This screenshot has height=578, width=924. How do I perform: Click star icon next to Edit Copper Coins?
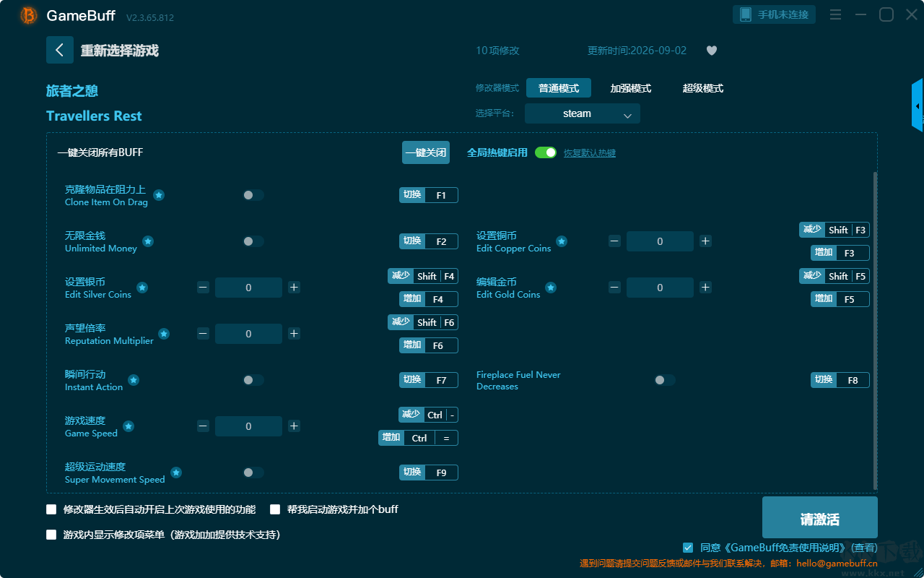point(562,241)
